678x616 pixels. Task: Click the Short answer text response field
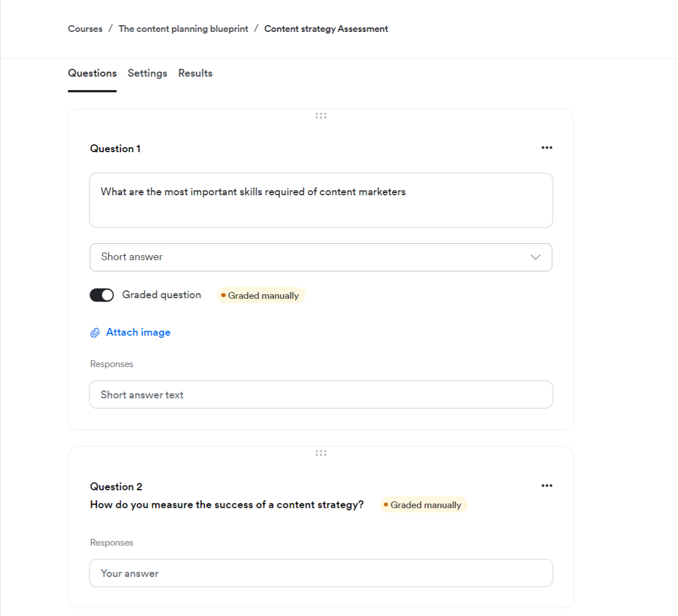click(x=321, y=394)
